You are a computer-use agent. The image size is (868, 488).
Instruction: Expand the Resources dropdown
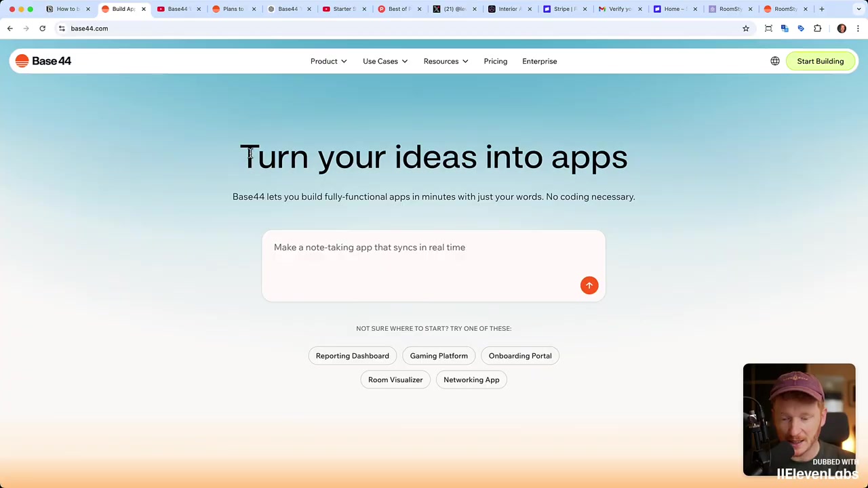point(446,61)
